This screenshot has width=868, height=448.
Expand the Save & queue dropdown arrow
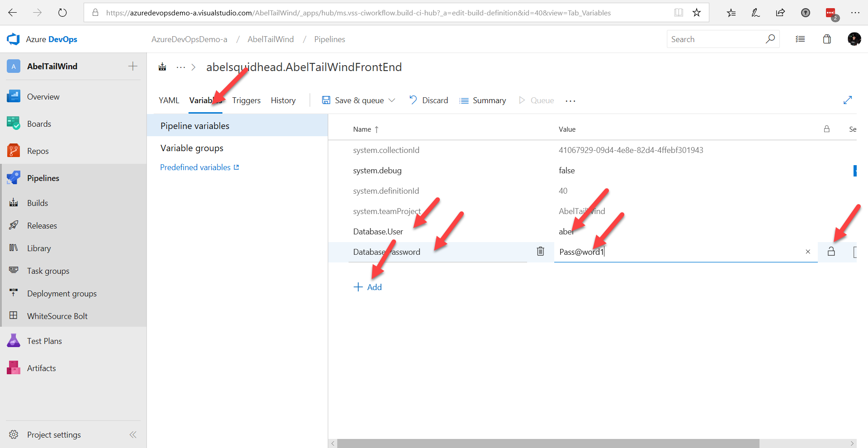[x=392, y=100]
